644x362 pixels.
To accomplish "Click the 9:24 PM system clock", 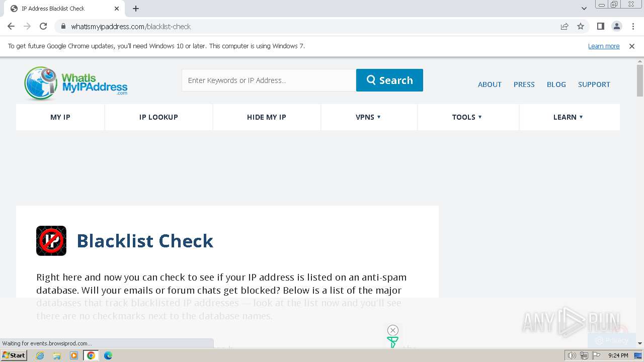I will (x=618, y=355).
